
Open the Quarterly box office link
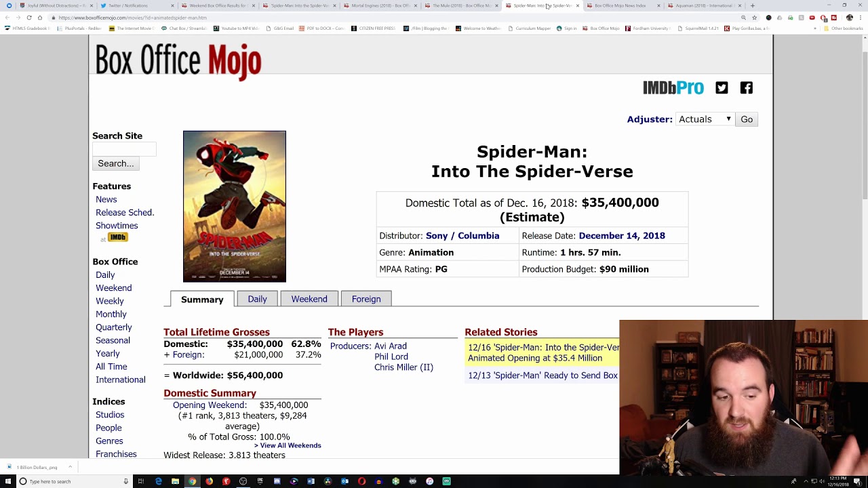[x=114, y=327]
